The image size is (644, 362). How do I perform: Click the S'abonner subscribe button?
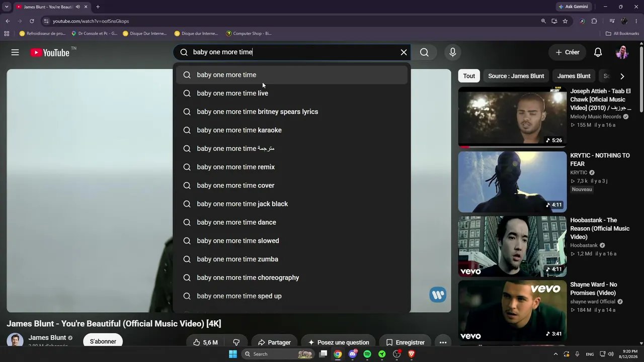(103, 341)
